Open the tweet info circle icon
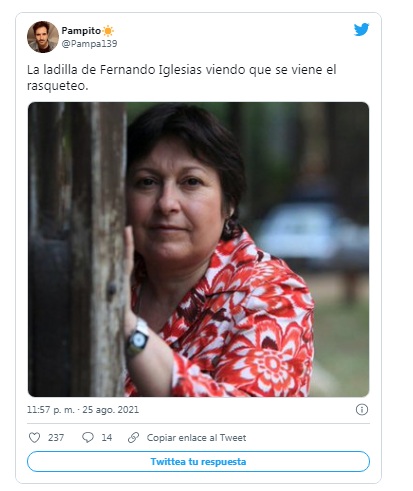Viewport: 413px width, 491px height. 362,409
